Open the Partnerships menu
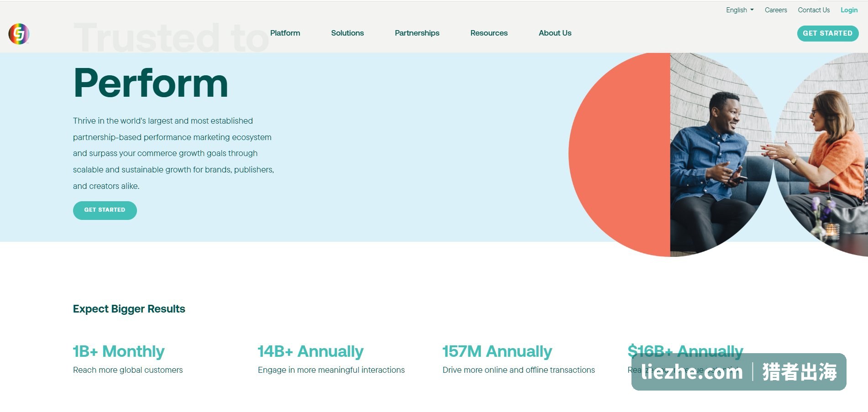 pyautogui.click(x=417, y=33)
